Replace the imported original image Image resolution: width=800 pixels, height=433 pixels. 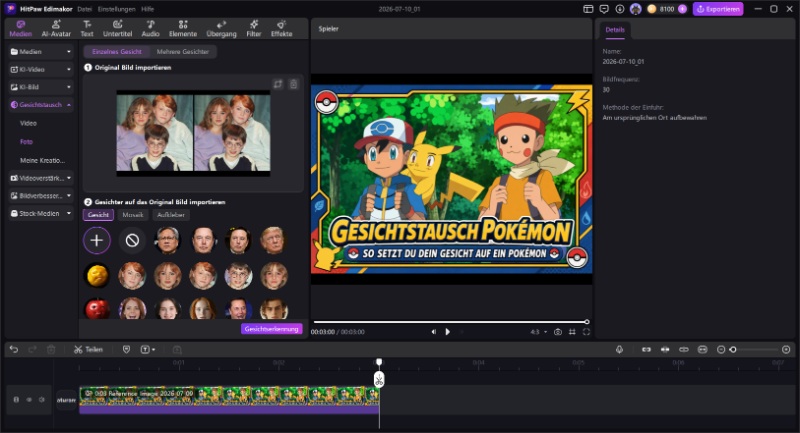(278, 84)
